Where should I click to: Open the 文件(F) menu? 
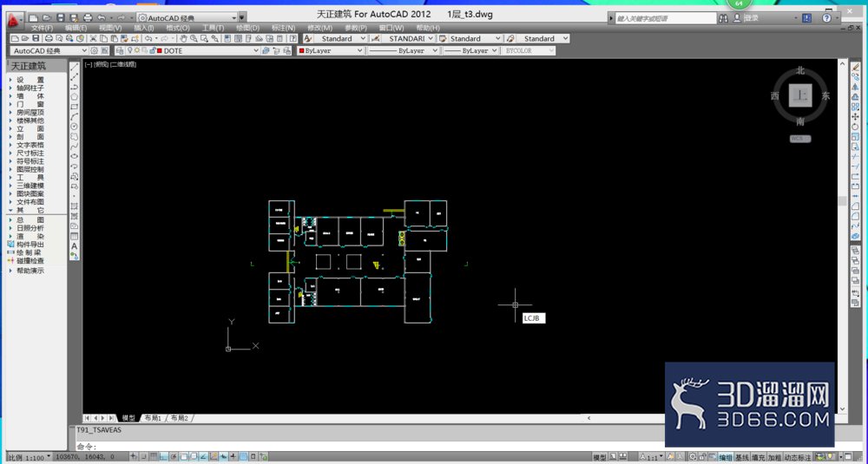point(42,28)
